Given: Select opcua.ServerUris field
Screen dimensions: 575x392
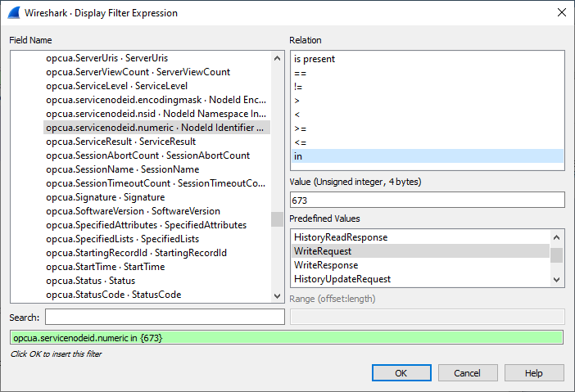Looking at the screenshot, I should (156, 58).
